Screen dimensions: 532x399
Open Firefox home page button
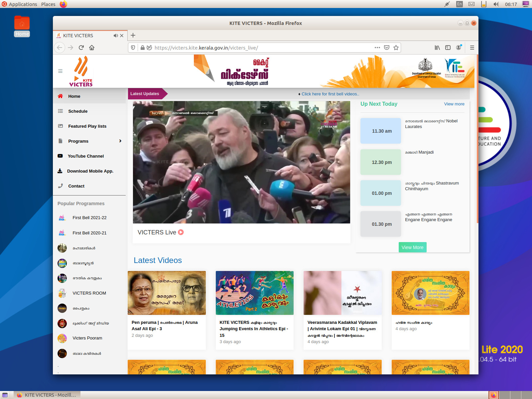click(92, 48)
